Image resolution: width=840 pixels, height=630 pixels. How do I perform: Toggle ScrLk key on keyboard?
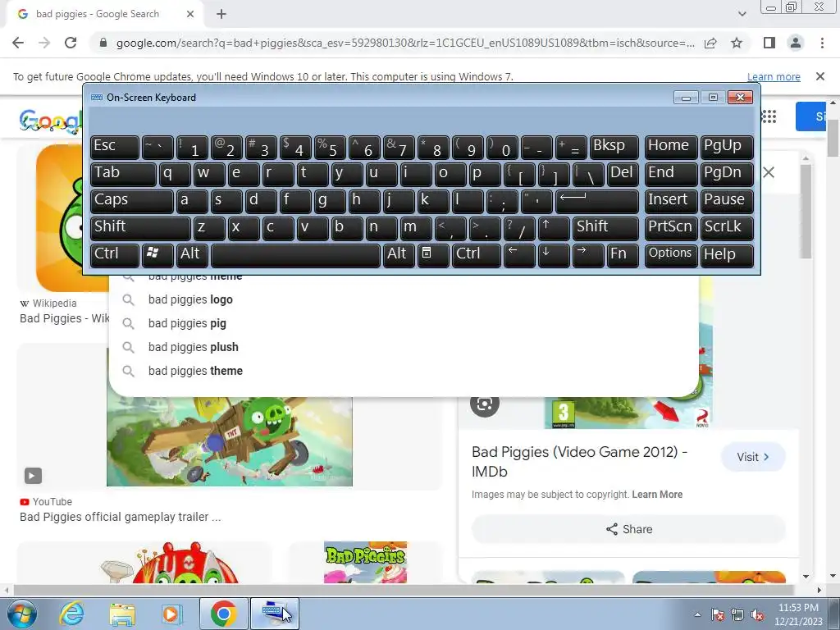click(727, 228)
